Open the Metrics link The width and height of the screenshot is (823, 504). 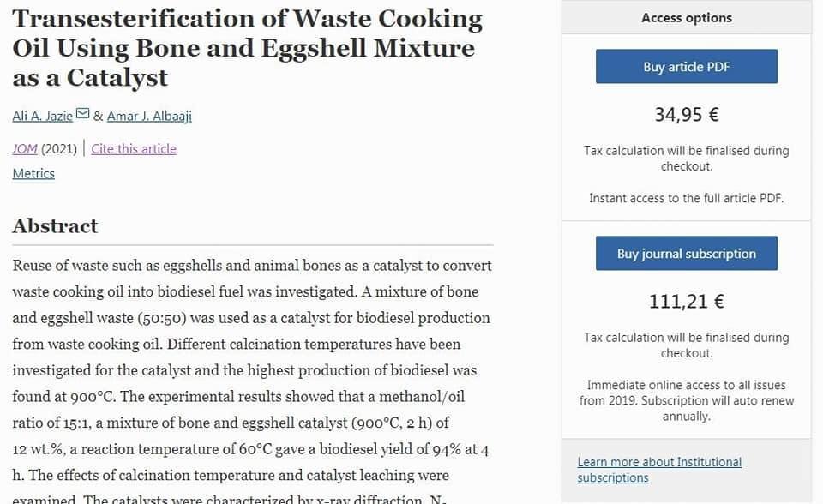(33, 173)
